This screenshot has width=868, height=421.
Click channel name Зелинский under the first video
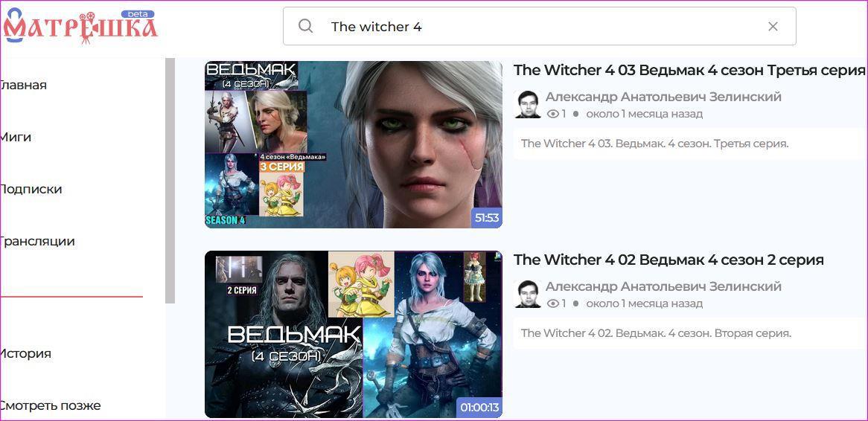click(663, 97)
